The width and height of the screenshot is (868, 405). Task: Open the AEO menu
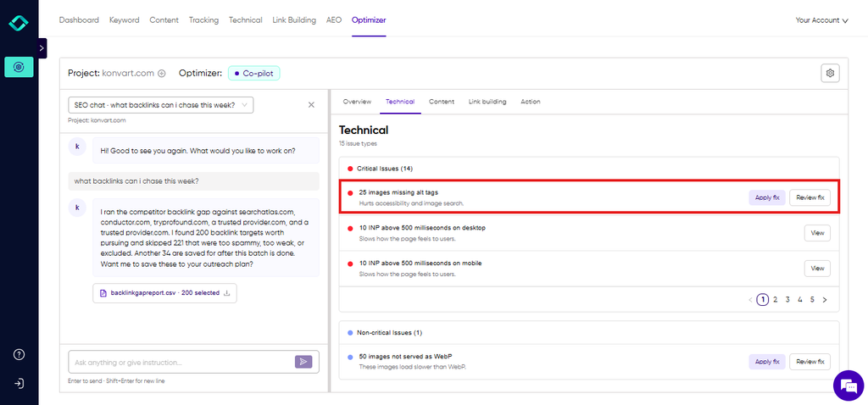coord(334,20)
